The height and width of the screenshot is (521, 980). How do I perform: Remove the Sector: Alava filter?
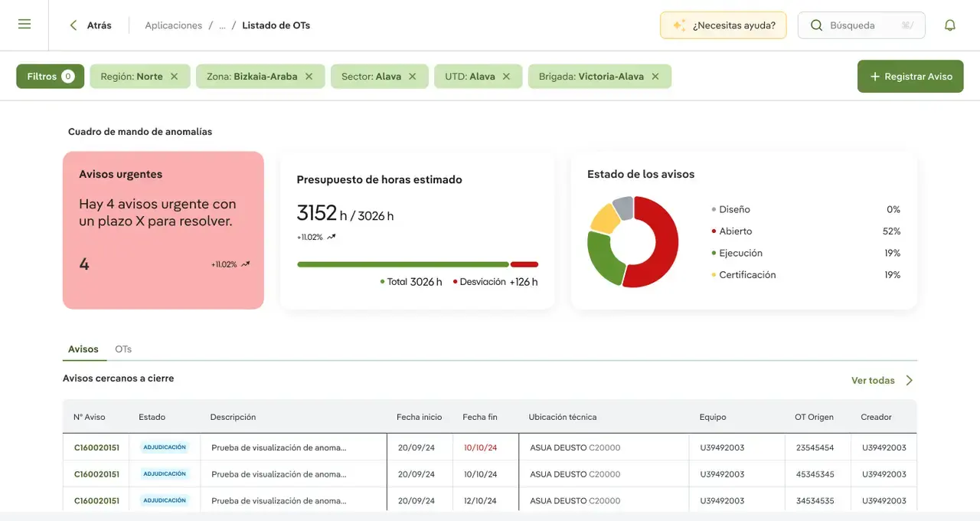point(413,77)
